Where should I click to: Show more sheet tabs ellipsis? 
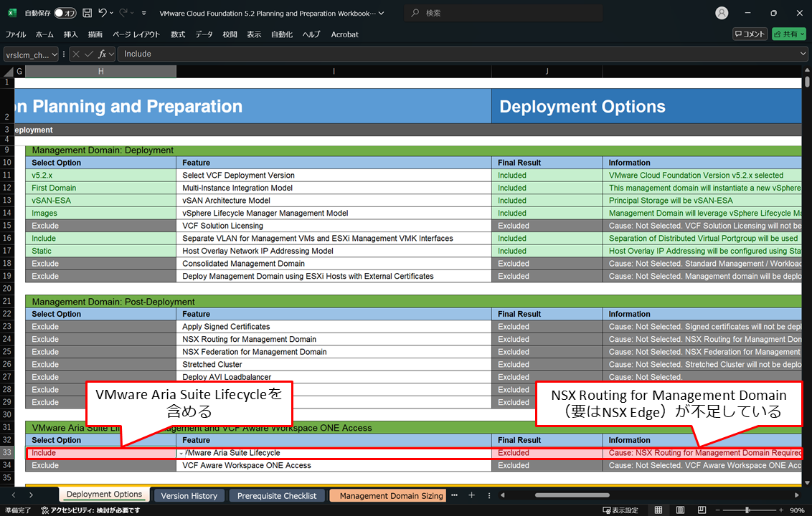pyautogui.click(x=454, y=495)
